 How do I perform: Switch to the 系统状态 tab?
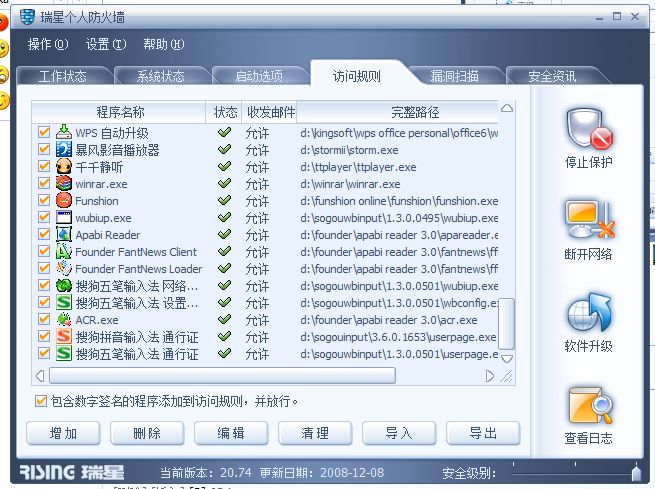[161, 76]
